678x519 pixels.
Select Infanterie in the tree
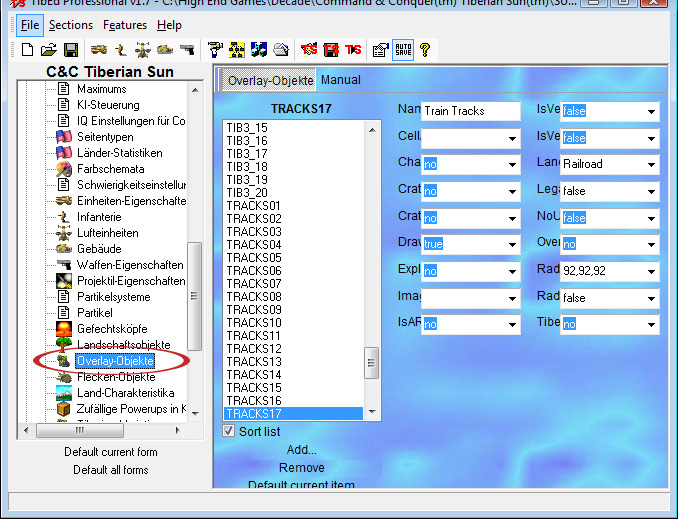[99, 217]
